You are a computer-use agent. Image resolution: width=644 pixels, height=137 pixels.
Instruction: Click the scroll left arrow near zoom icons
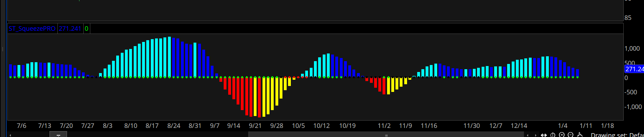[528, 135]
